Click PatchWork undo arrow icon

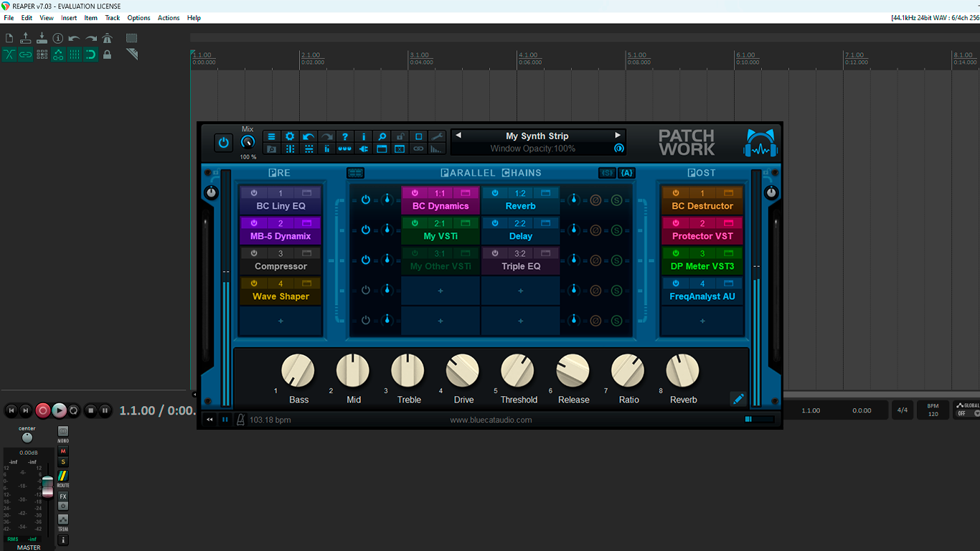coord(308,136)
